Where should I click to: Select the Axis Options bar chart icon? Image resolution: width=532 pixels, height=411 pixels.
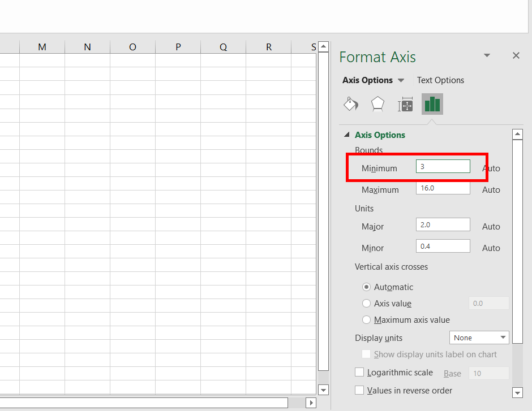(x=432, y=104)
